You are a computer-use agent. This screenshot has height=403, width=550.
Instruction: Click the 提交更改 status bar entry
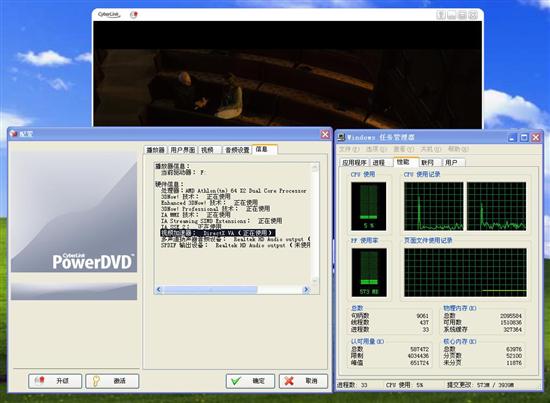480,385
